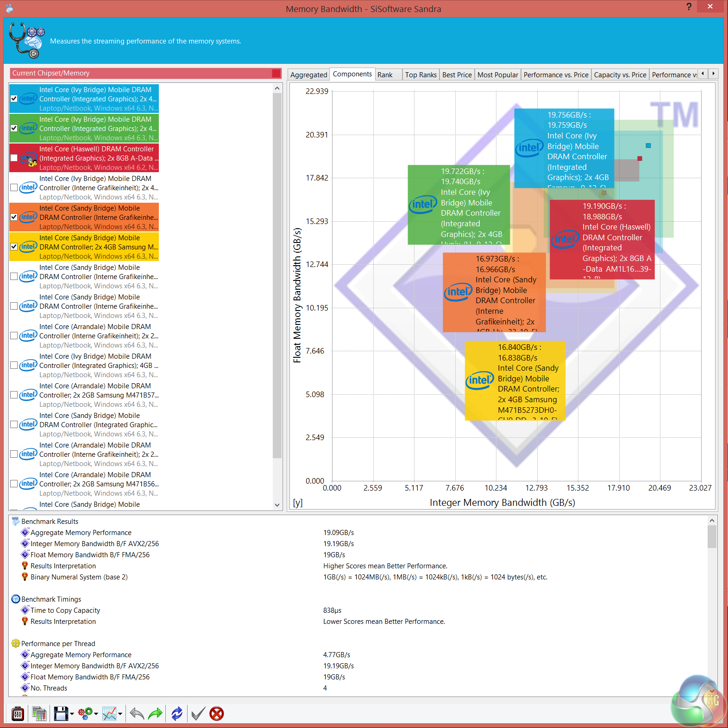Check the white Ivy Bridge Interne Grafikeinheit row
728x728 pixels.
tap(14, 187)
